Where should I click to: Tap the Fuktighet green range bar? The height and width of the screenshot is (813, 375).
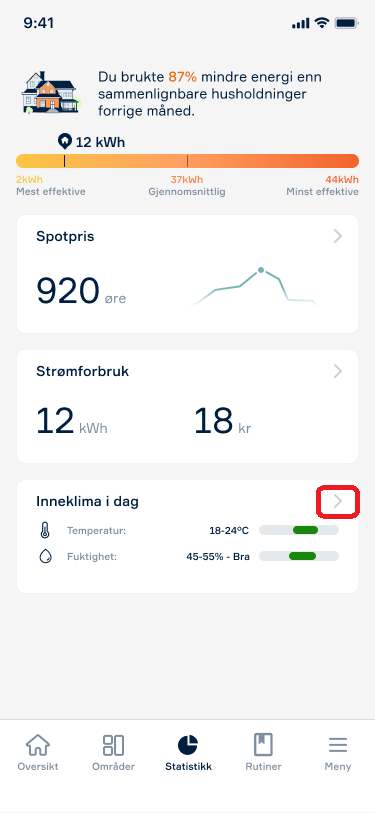point(302,556)
